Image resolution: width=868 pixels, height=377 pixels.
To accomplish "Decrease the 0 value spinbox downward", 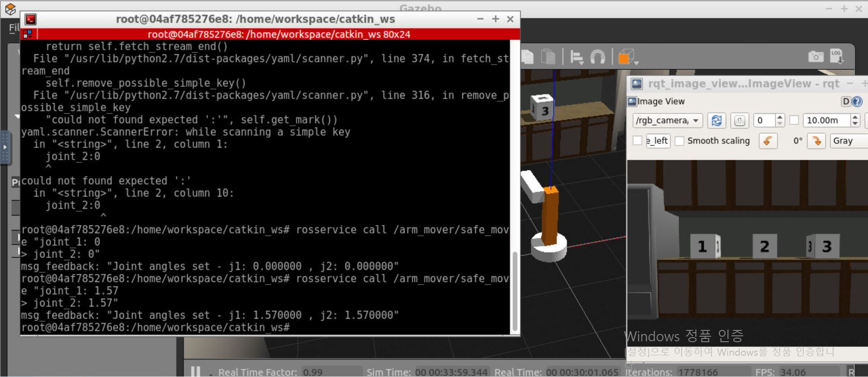I will click(779, 124).
